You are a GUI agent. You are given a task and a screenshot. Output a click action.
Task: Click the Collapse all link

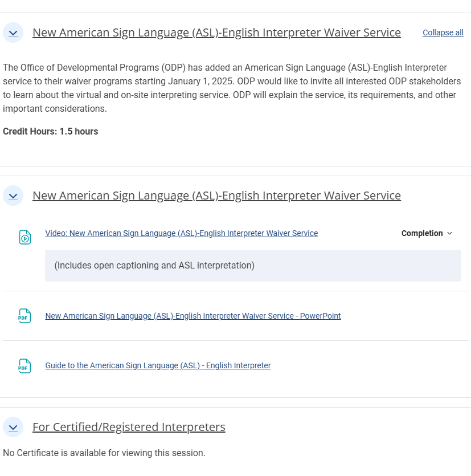click(443, 32)
